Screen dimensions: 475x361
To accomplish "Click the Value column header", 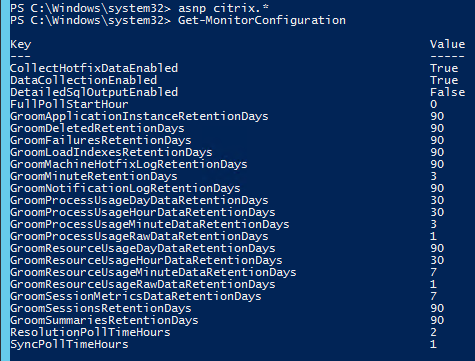I will [447, 44].
